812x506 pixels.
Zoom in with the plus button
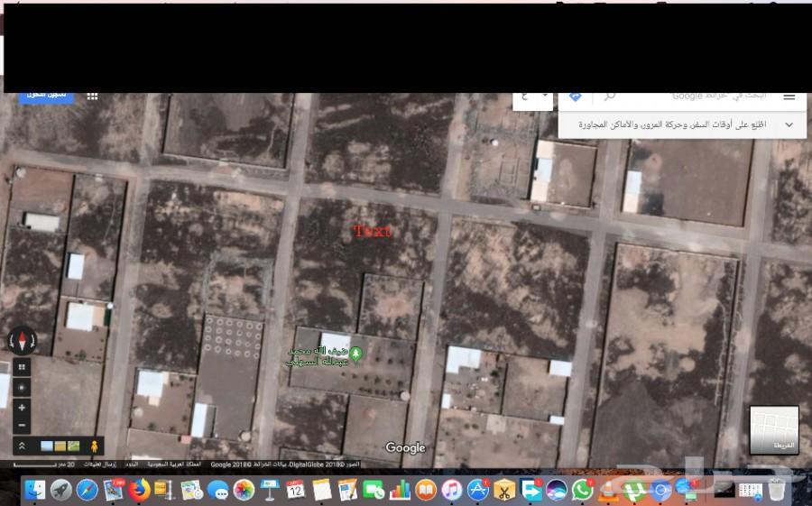(x=22, y=408)
